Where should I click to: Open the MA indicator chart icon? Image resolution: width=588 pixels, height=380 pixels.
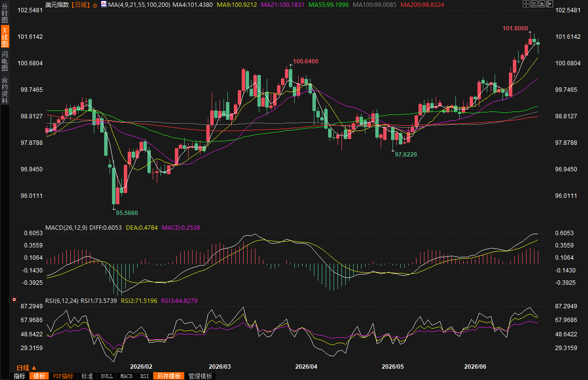[104, 4]
